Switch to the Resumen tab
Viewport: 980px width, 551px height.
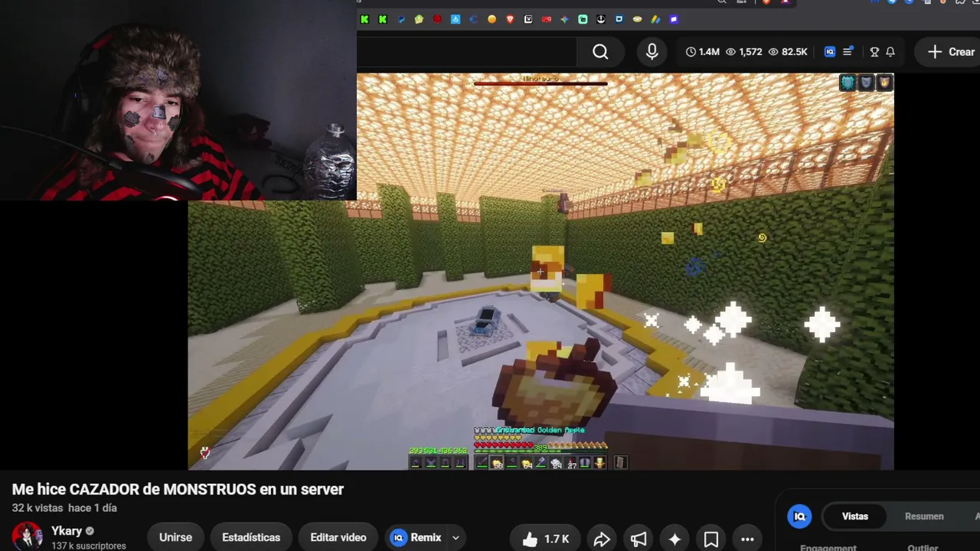click(924, 516)
